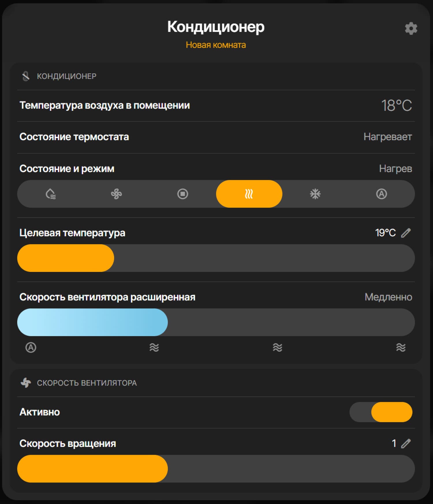Click the Состояние и режим row
The height and width of the screenshot is (504, 433).
click(x=66, y=169)
